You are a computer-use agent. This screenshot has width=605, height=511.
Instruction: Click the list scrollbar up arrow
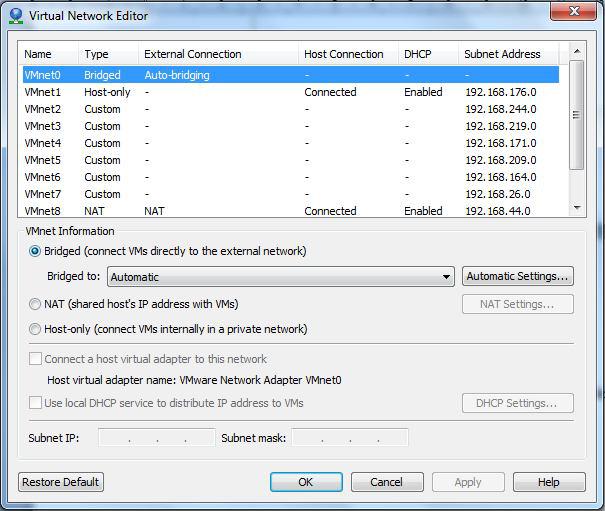click(x=577, y=51)
